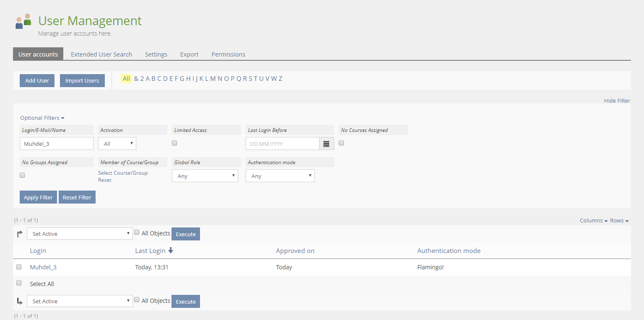Open the Authentication mode filter dropdown
The width and height of the screenshot is (644, 320).
(x=280, y=176)
